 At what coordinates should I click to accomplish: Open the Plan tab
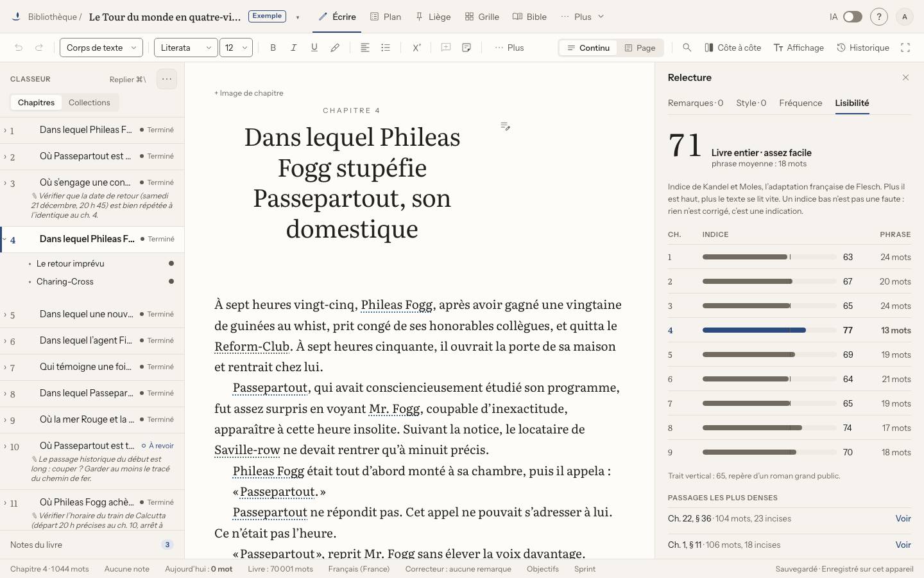386,17
